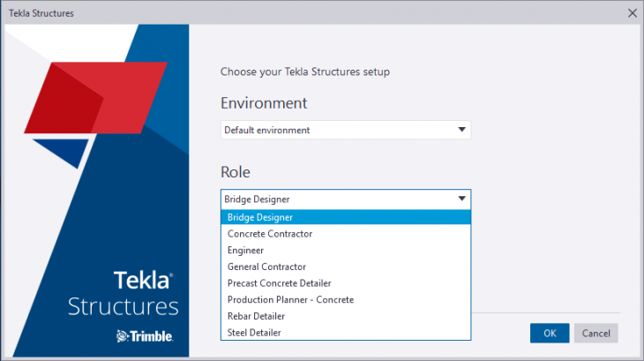This screenshot has width=644, height=361.
Task: Choose Steel Detailer from the list
Action: (x=254, y=333)
